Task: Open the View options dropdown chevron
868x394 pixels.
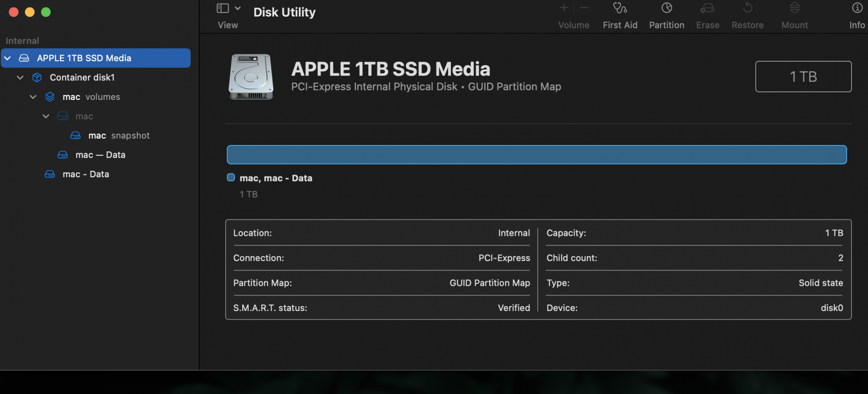Action: 237,8
